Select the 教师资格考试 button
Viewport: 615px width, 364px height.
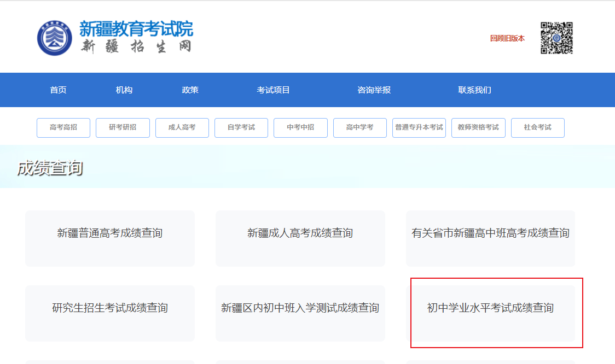pos(478,127)
